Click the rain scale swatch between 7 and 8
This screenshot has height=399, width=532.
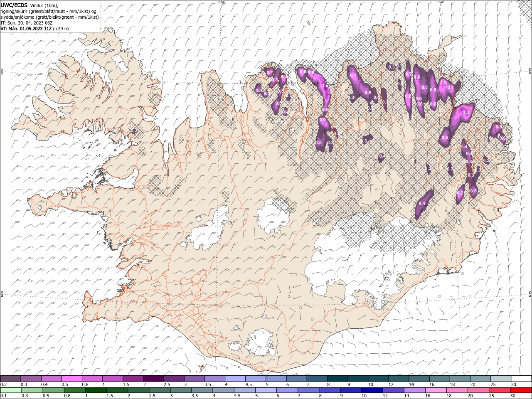308,390
